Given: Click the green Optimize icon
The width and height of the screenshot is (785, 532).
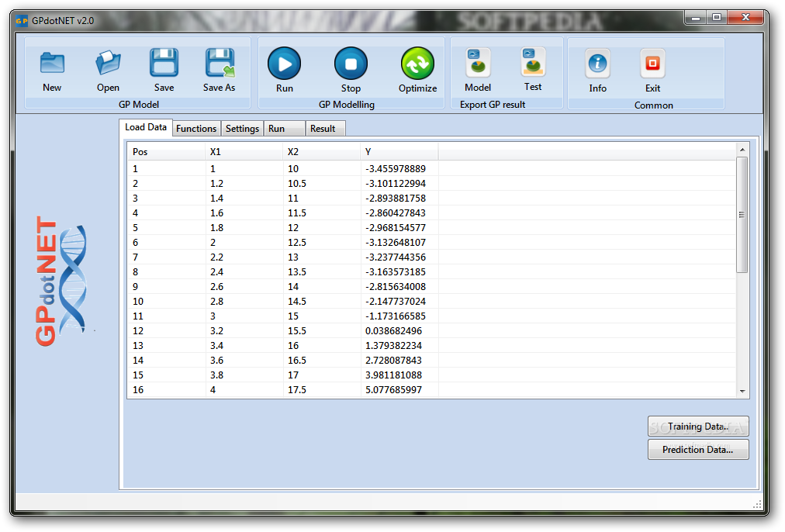Looking at the screenshot, I should click(417, 64).
